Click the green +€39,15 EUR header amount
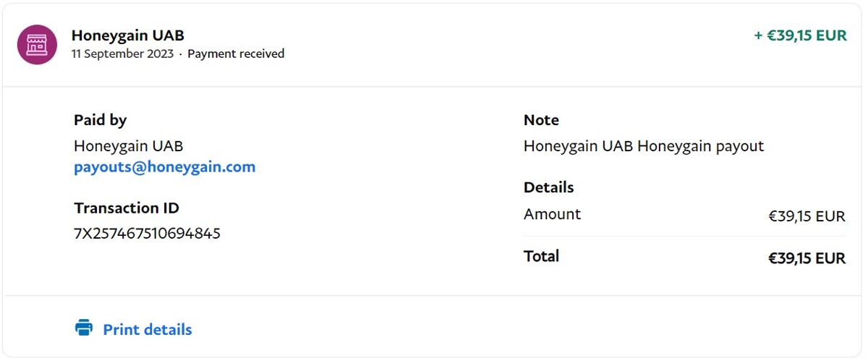The width and height of the screenshot is (868, 361). pos(800,35)
